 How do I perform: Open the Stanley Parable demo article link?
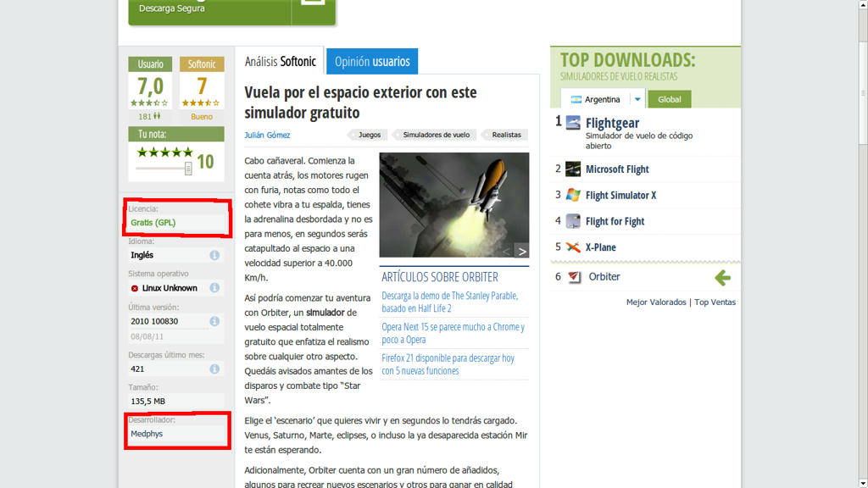click(449, 302)
